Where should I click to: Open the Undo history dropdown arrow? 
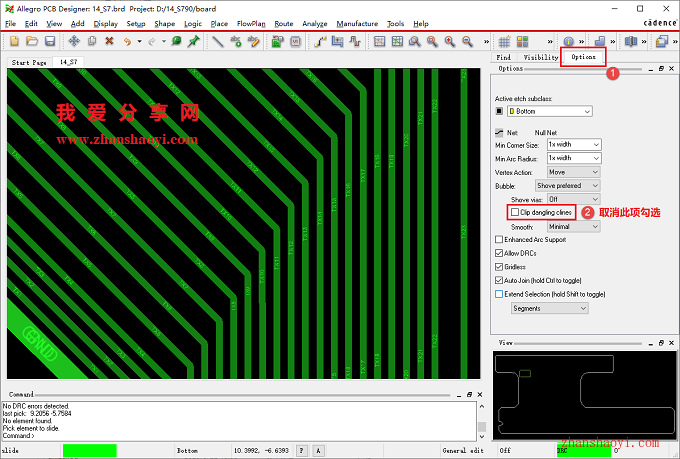(139, 41)
